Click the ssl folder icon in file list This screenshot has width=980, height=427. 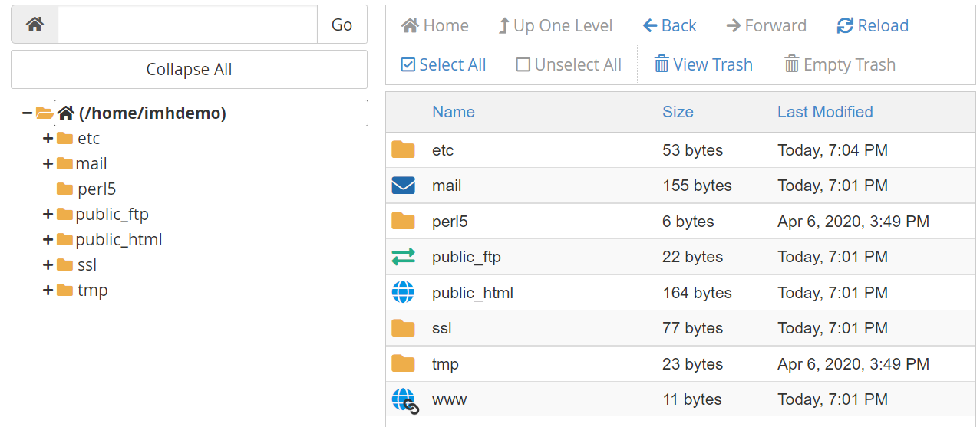403,328
